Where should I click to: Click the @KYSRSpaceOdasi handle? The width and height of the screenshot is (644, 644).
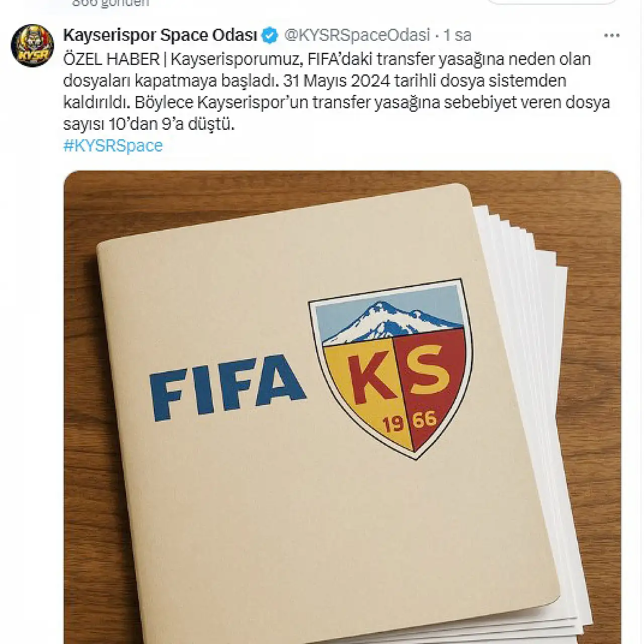(357, 35)
